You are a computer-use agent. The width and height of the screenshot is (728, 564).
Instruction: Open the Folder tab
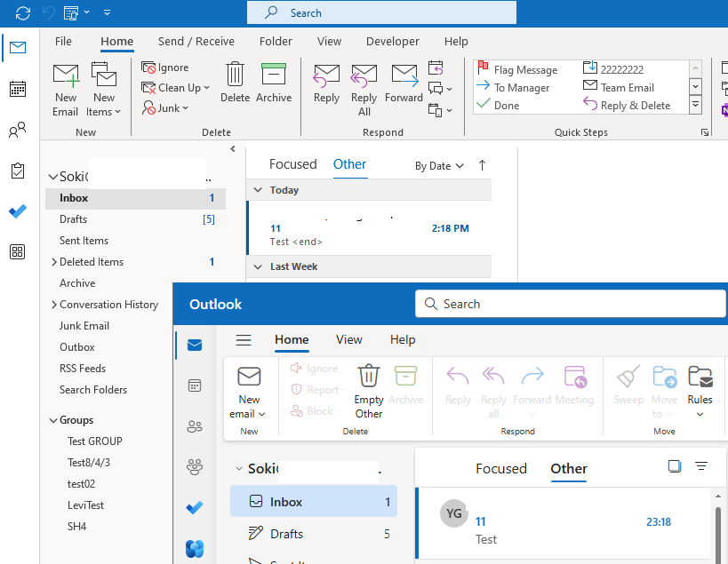276,41
